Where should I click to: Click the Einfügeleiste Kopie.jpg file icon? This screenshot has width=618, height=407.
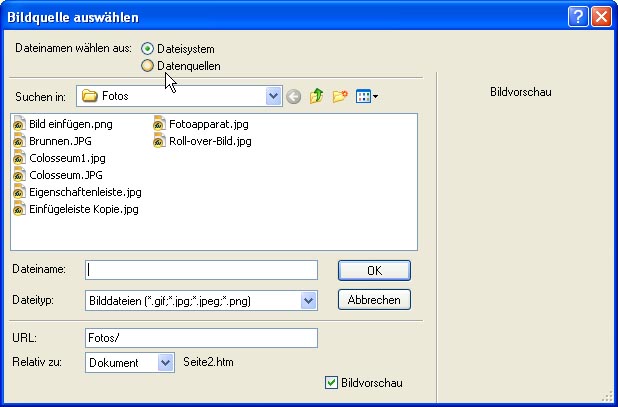click(x=19, y=209)
